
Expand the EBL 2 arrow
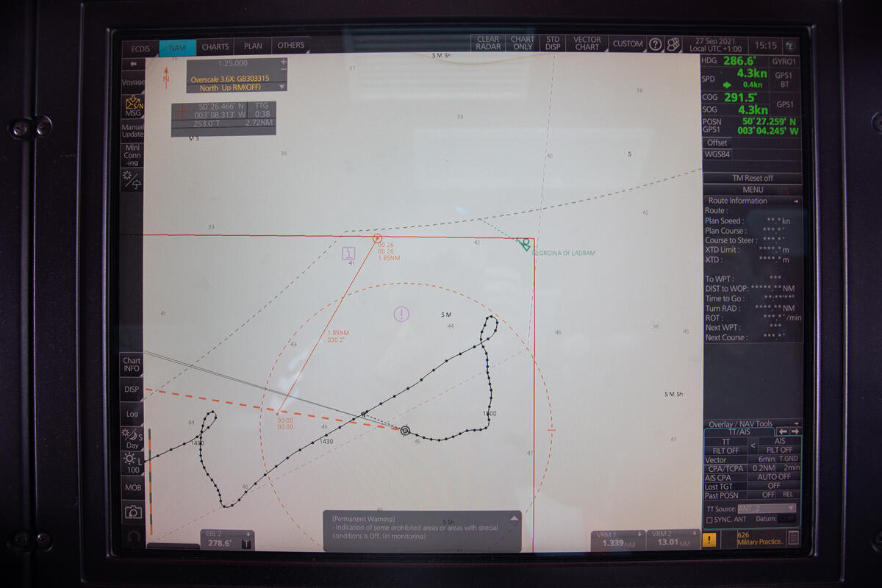tap(248, 534)
